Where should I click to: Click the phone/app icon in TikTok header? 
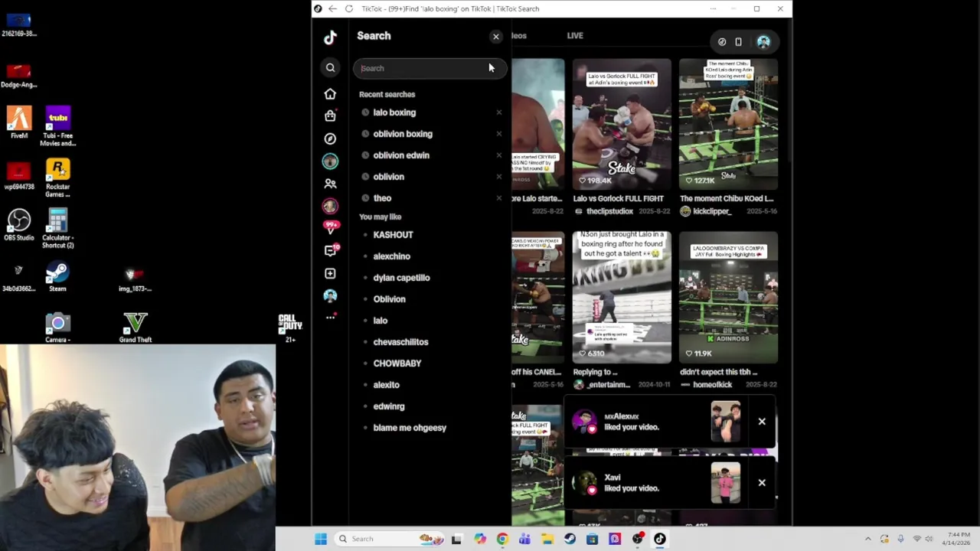(738, 42)
